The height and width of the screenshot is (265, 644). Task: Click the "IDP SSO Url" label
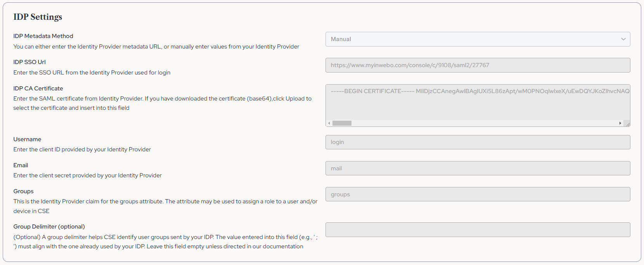point(30,62)
